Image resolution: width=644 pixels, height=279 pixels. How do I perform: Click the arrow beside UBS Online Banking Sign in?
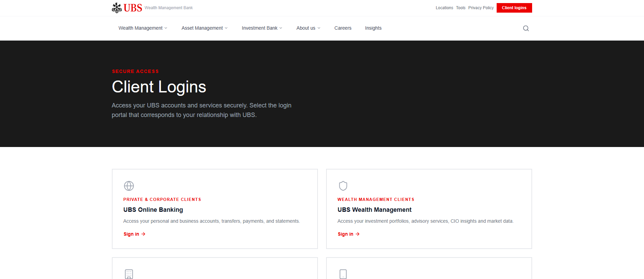143,234
